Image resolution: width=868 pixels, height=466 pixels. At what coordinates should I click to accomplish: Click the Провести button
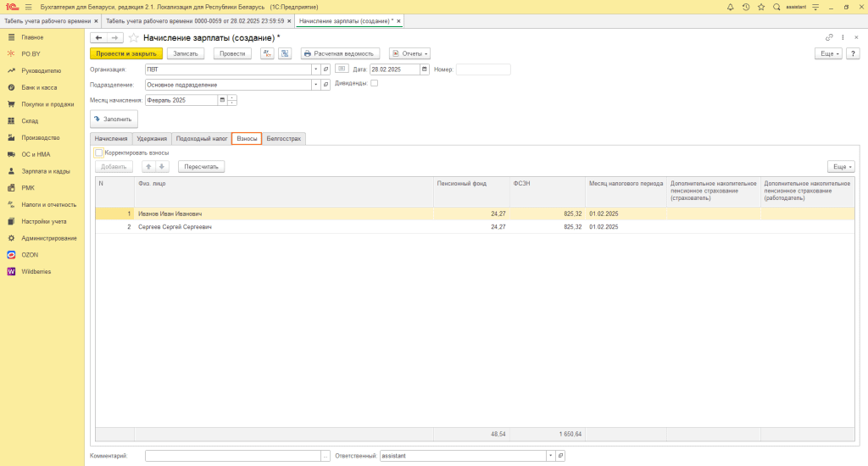232,53
